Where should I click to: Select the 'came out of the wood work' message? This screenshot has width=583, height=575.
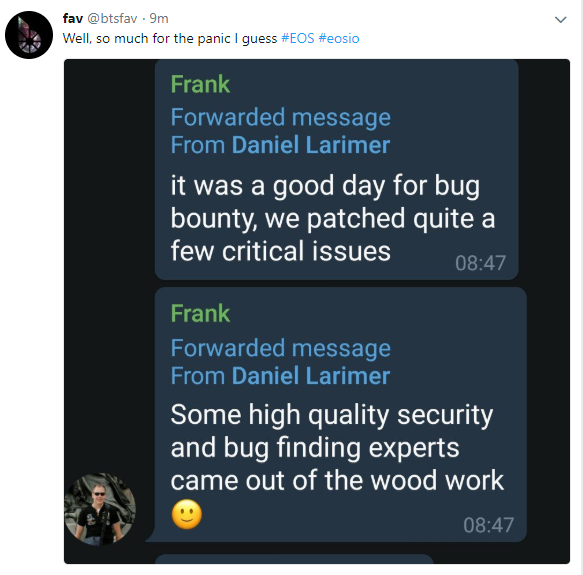[337, 480]
